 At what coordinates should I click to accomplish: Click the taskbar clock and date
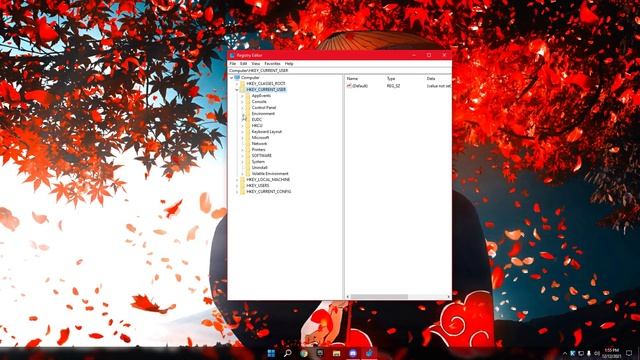611,353
